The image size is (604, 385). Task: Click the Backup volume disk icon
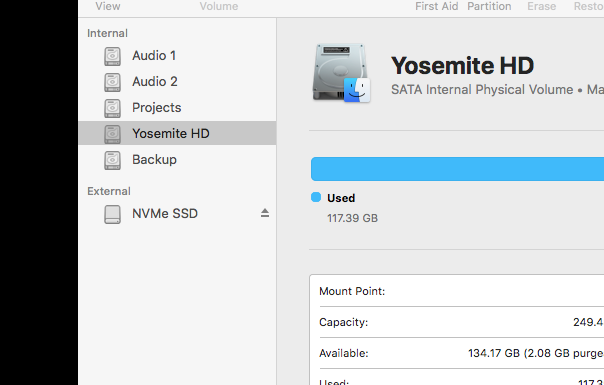click(x=112, y=160)
